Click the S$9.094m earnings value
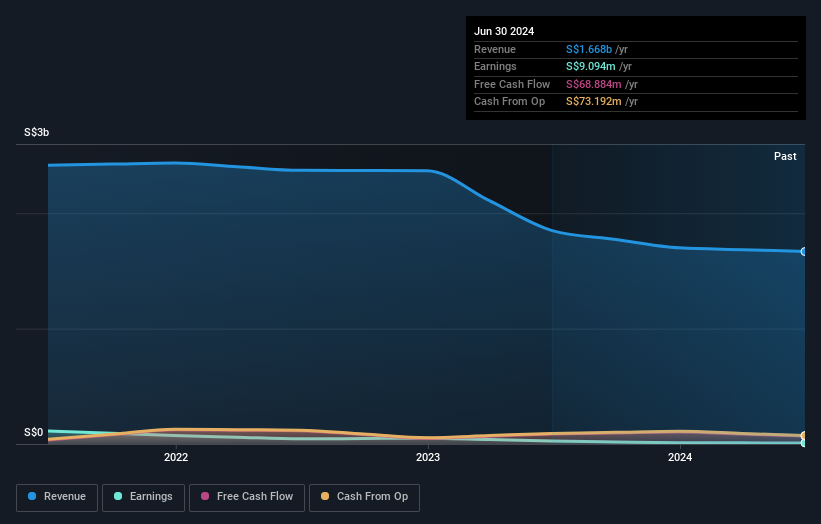Screen dimensions: 821x524 [x=591, y=66]
